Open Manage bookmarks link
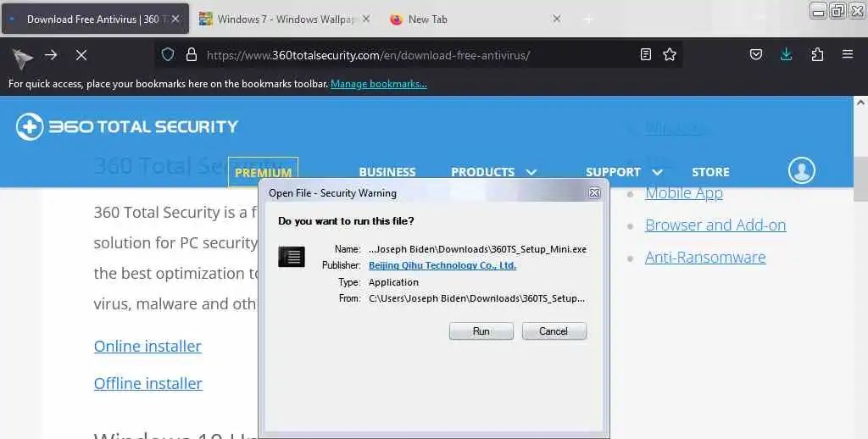 (x=379, y=84)
